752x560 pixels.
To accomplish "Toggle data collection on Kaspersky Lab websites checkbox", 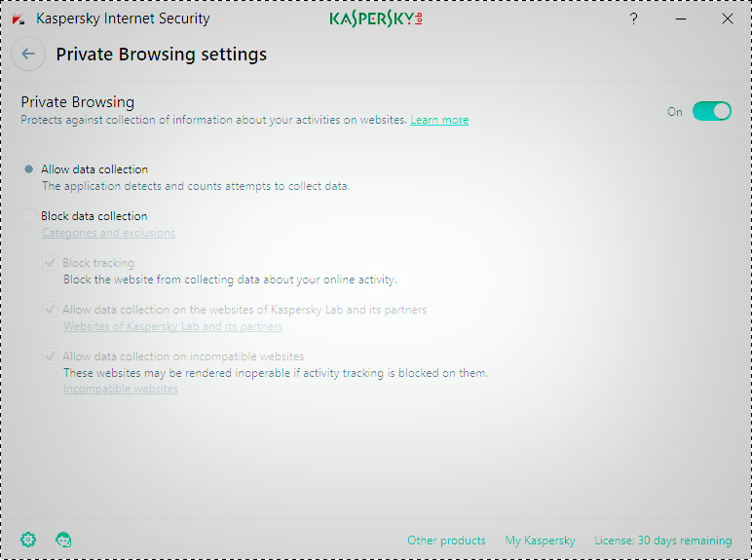I will click(50, 310).
